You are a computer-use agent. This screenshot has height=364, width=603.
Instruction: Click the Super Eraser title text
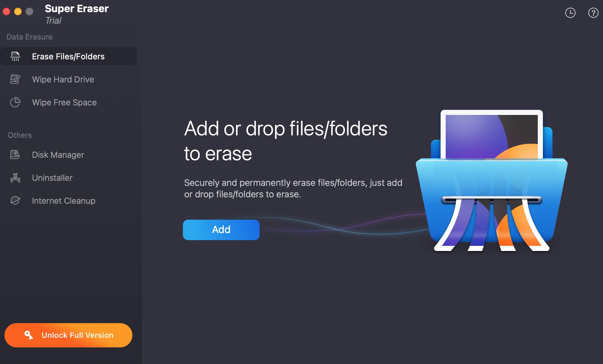click(x=77, y=9)
